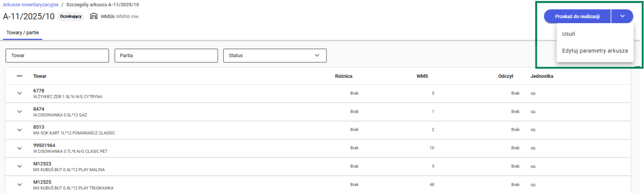Screen dimensions: 644x193
Task: Expand row for product 8474
Action: click(19, 112)
